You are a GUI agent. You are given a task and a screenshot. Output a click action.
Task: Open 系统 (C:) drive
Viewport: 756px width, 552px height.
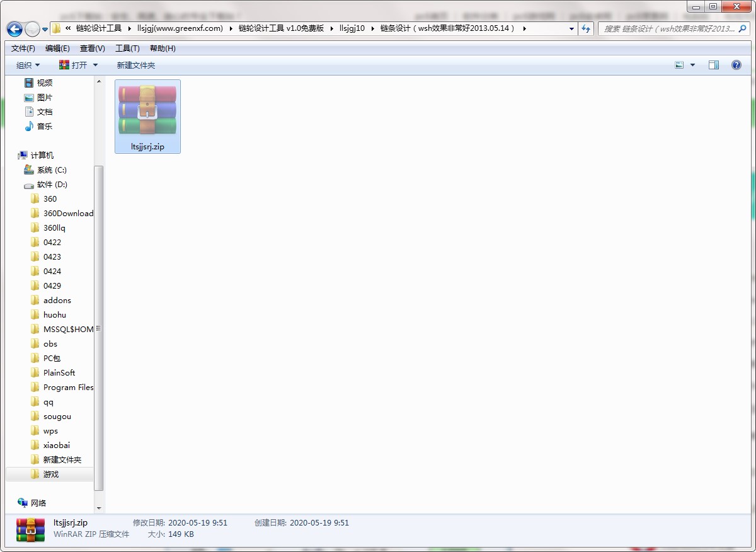45,170
